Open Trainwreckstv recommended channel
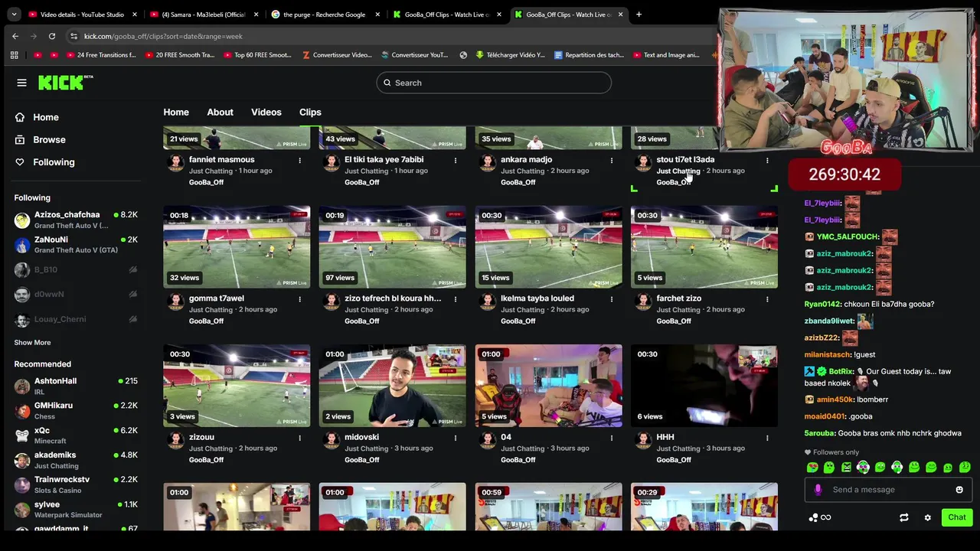Image resolution: width=980 pixels, height=551 pixels. (x=76, y=484)
